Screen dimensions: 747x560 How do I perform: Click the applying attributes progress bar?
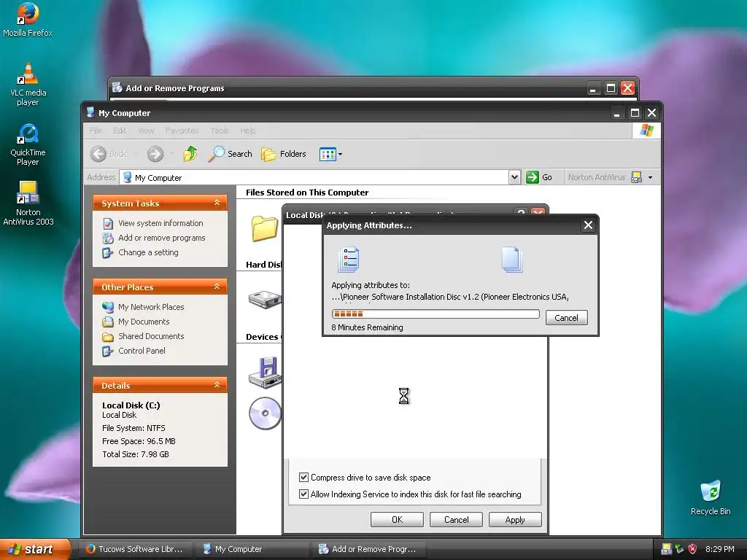click(436, 314)
